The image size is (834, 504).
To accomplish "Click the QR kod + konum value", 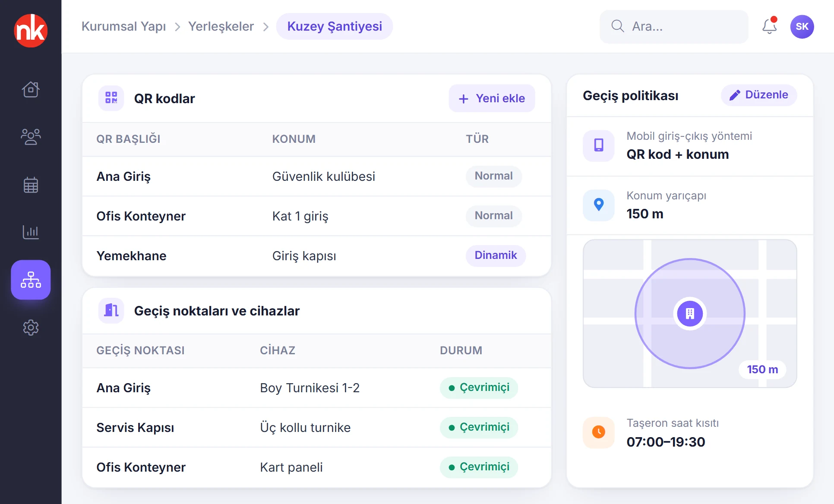I will (x=678, y=154).
